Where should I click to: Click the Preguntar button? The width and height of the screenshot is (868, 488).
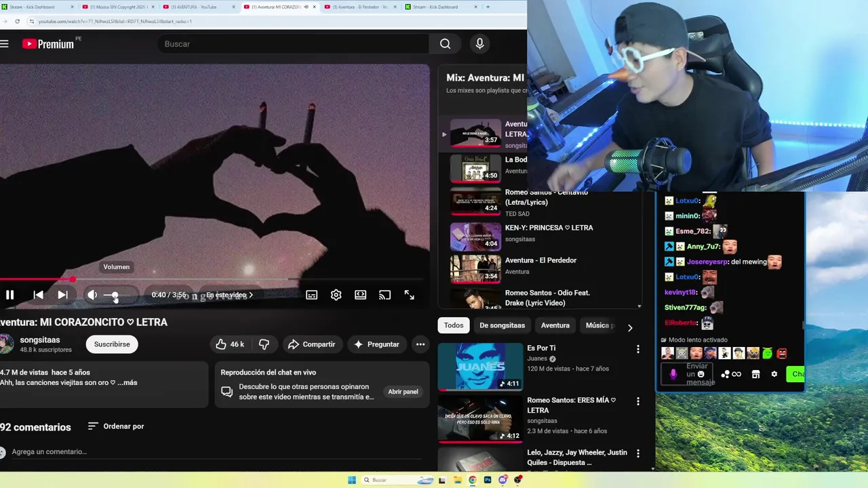pos(376,344)
